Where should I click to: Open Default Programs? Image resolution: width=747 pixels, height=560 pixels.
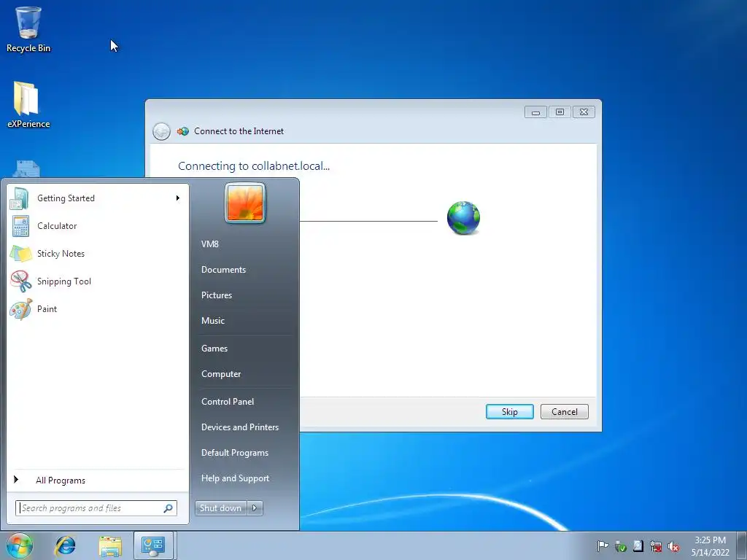pyautogui.click(x=235, y=453)
